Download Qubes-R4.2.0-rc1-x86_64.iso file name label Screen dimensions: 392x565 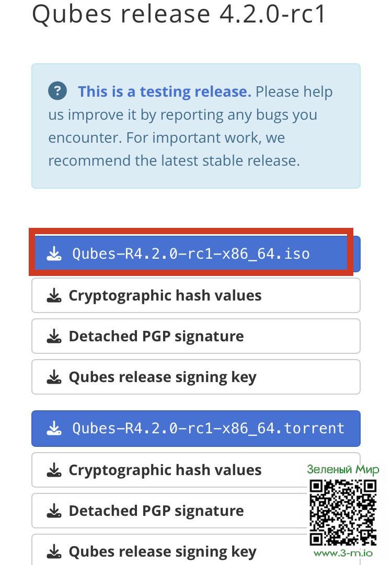tap(191, 254)
